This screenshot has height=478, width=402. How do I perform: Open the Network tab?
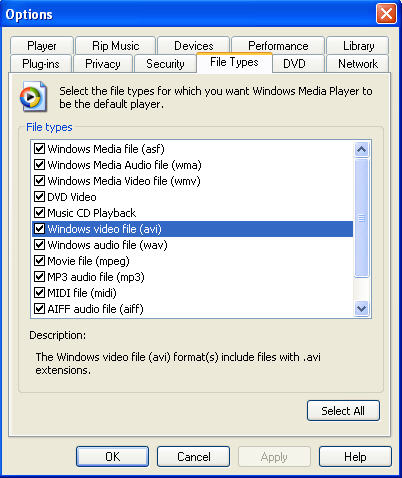click(x=358, y=64)
